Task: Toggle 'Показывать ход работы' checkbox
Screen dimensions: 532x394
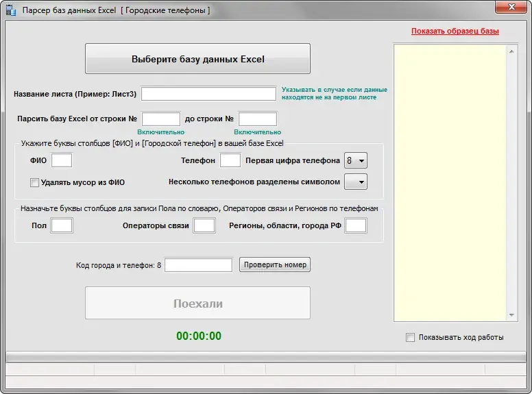Action: [x=410, y=337]
